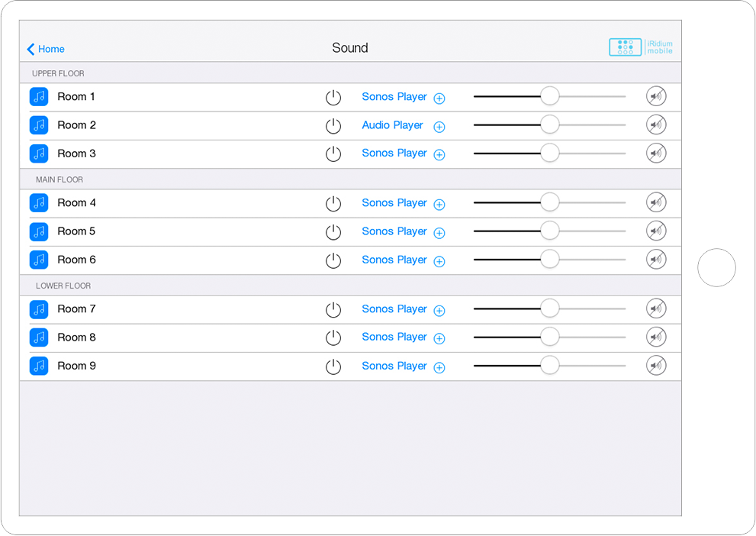Open Audio Player link for Room 2
The height and width of the screenshot is (536, 756).
pos(392,125)
